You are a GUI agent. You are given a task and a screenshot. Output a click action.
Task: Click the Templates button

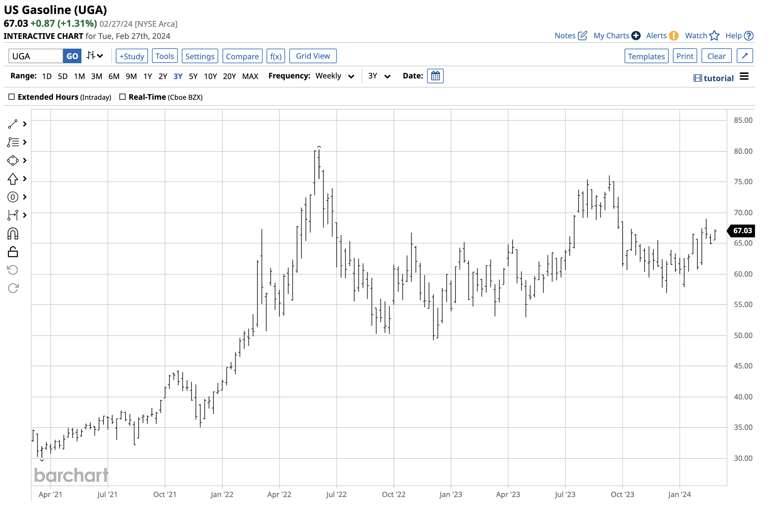[x=646, y=56]
